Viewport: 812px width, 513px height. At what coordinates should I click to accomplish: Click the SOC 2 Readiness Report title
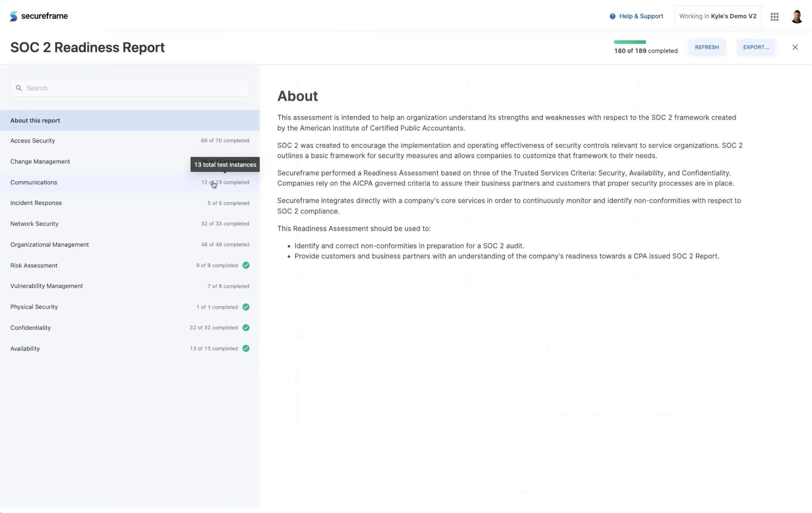[x=87, y=47]
